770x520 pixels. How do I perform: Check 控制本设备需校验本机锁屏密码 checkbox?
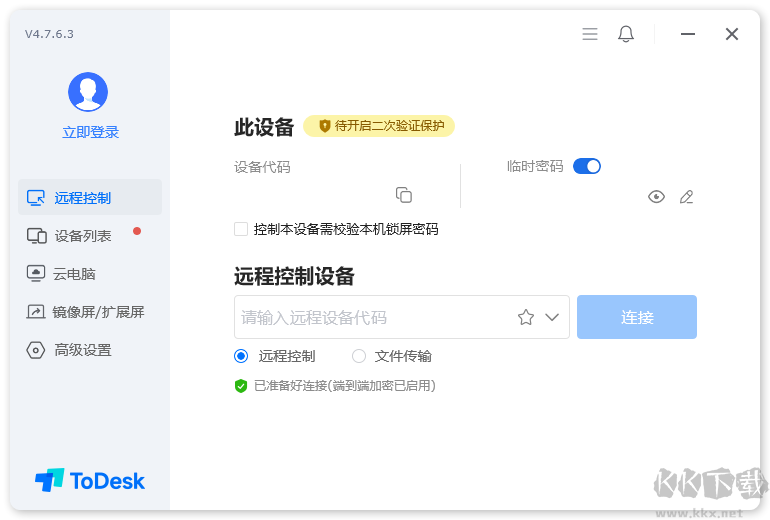pyautogui.click(x=241, y=229)
